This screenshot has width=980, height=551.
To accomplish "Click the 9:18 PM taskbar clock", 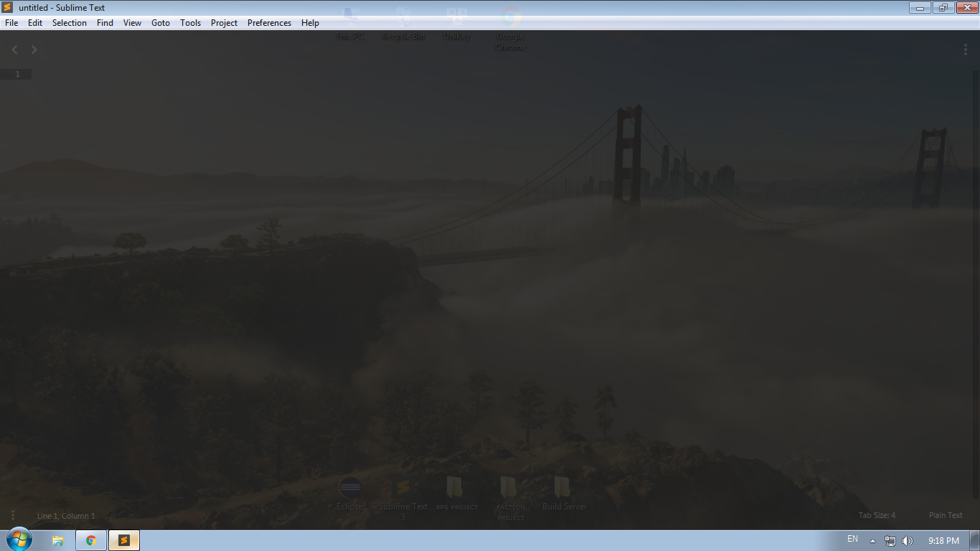I will [943, 541].
